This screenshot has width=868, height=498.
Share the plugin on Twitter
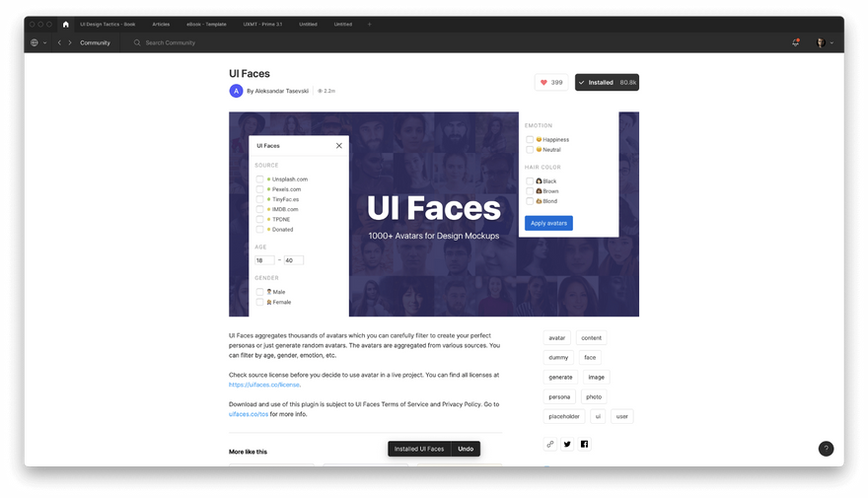coord(567,444)
